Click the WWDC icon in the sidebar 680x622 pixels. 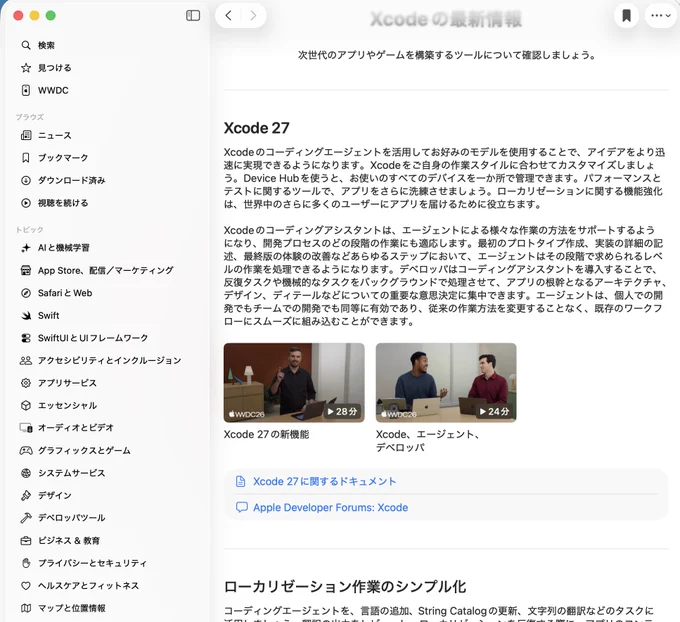pyautogui.click(x=26, y=90)
